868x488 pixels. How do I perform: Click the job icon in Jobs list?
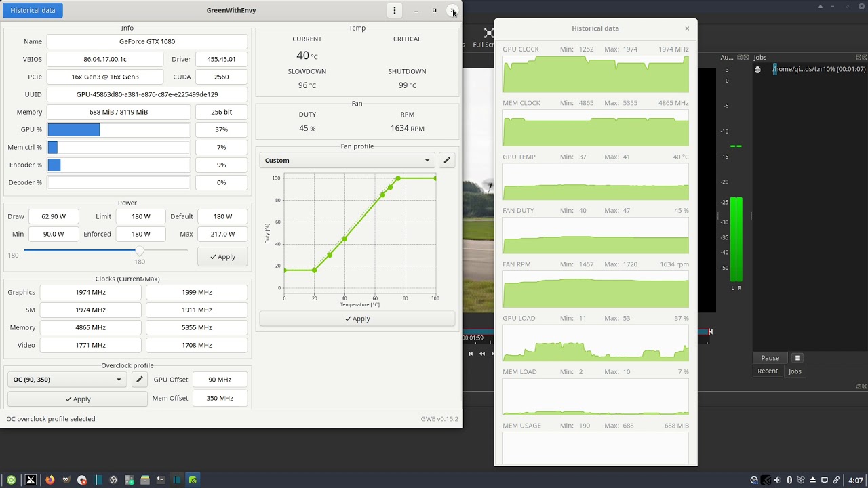click(x=758, y=69)
